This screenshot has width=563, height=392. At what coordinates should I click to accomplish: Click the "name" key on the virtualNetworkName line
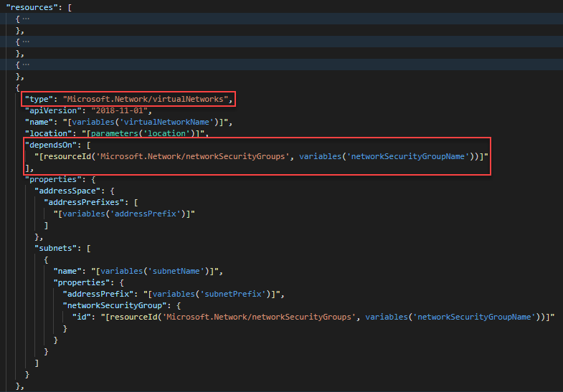pos(39,122)
